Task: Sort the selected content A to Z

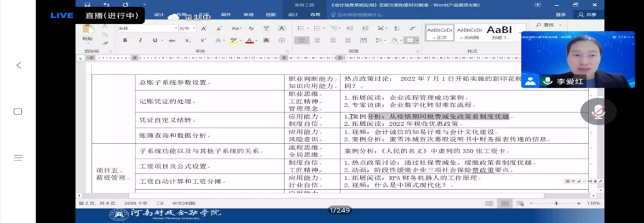Action: coord(397,29)
